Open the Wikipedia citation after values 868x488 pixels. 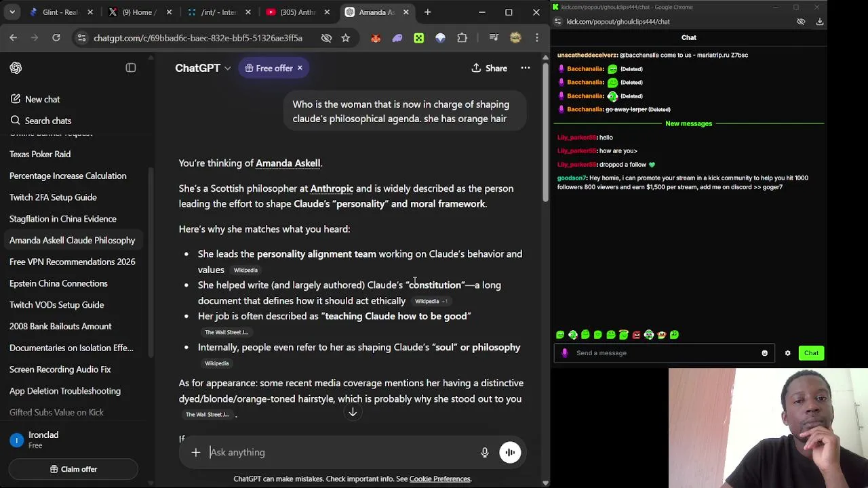(x=245, y=270)
